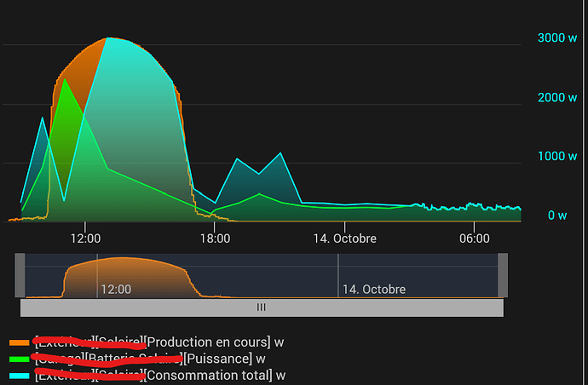The image size is (588, 385).
Task: Click the cyan evening peak near 1000 w
Action: coord(280,153)
